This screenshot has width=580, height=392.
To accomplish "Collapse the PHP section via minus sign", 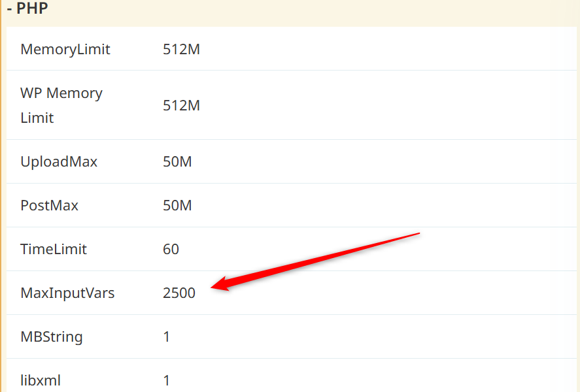I will pyautogui.click(x=10, y=9).
